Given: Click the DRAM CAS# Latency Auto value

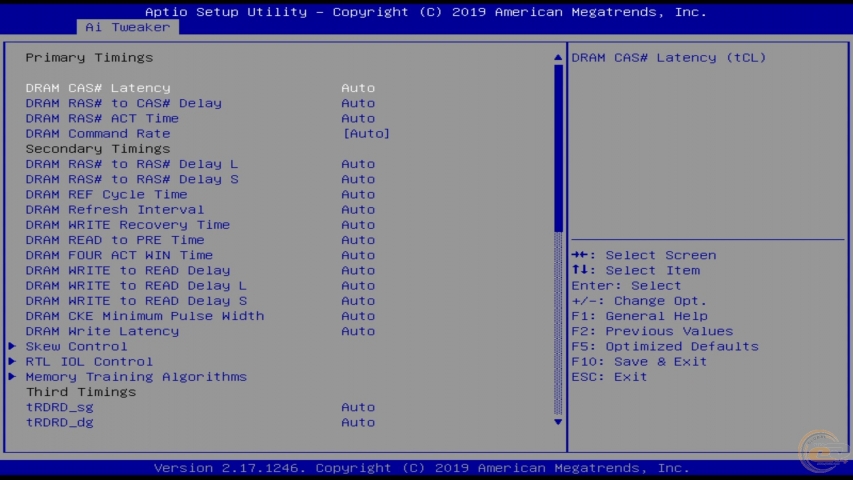Looking at the screenshot, I should pyautogui.click(x=358, y=88).
